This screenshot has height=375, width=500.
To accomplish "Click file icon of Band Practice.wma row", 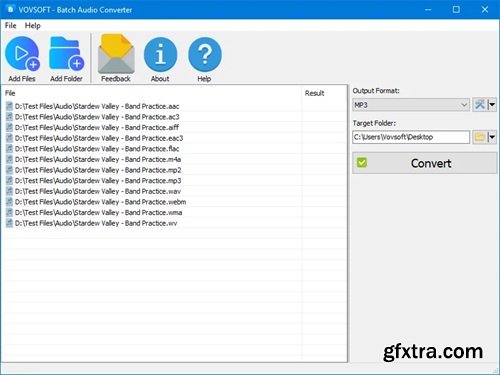I will [9, 213].
